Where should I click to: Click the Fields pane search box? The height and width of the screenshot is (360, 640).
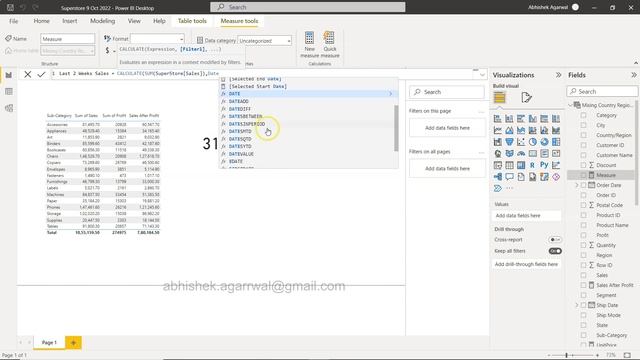tap(602, 91)
